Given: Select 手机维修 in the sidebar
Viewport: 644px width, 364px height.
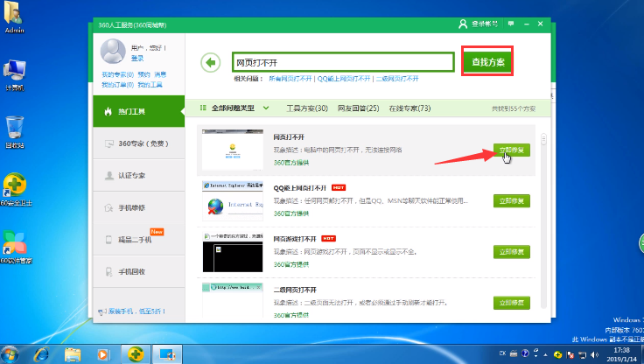Looking at the screenshot, I should click(139, 207).
